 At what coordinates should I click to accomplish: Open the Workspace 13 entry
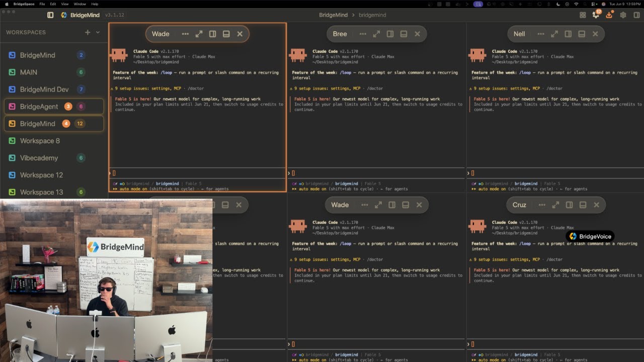point(53,192)
